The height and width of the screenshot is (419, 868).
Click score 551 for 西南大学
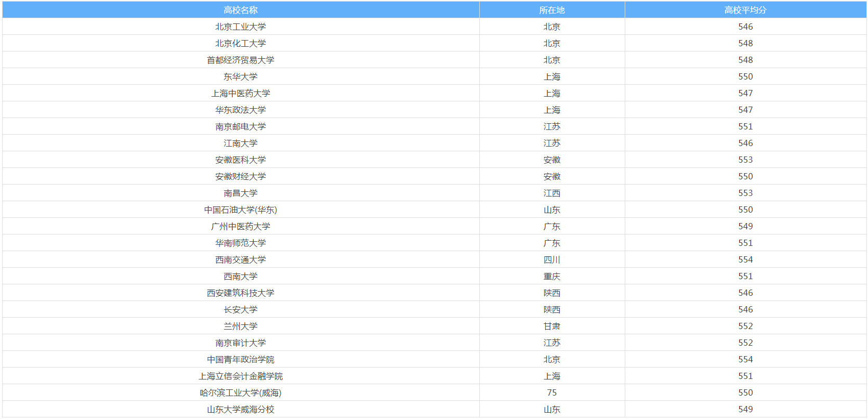click(x=745, y=276)
